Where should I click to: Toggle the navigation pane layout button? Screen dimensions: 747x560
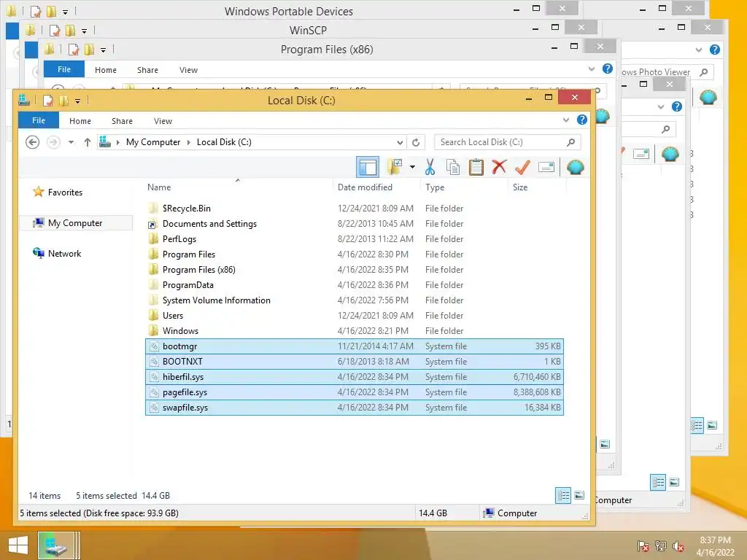(368, 167)
